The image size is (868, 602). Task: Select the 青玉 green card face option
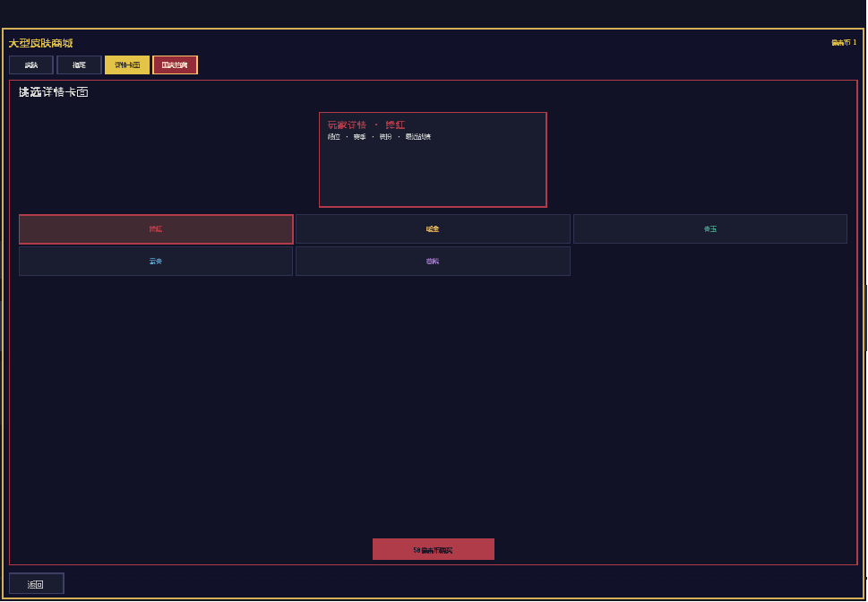pyautogui.click(x=710, y=228)
